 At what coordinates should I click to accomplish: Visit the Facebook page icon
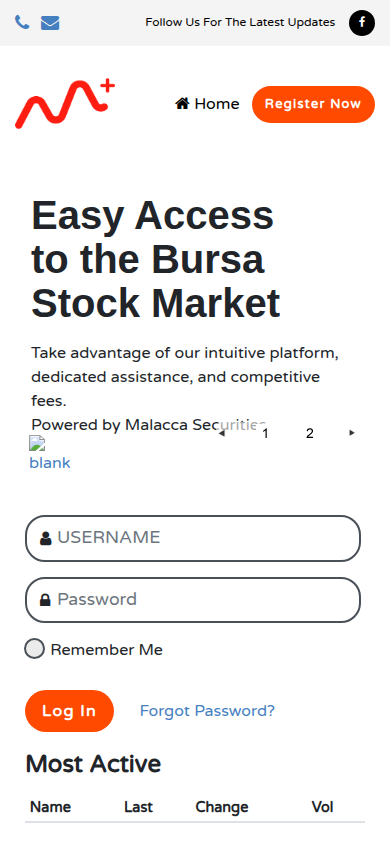point(362,23)
